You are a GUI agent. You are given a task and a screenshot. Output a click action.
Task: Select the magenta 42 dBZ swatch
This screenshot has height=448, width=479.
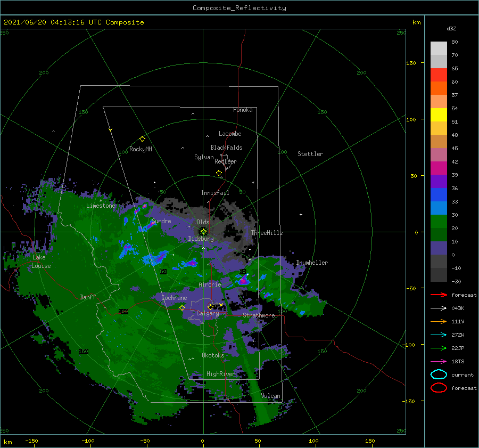click(x=439, y=168)
